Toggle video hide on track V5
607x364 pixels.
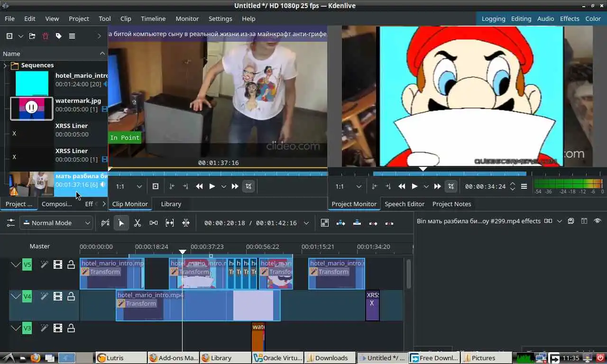58,264
